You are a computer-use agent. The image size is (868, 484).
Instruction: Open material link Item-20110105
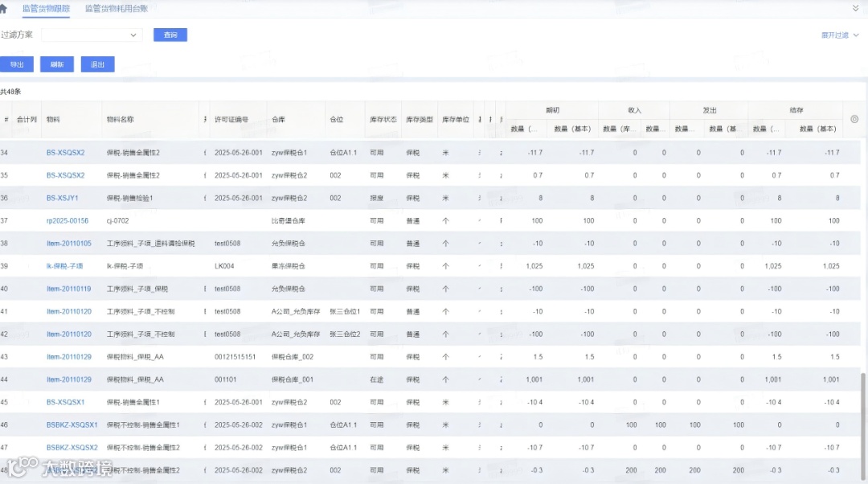pyautogui.click(x=68, y=243)
